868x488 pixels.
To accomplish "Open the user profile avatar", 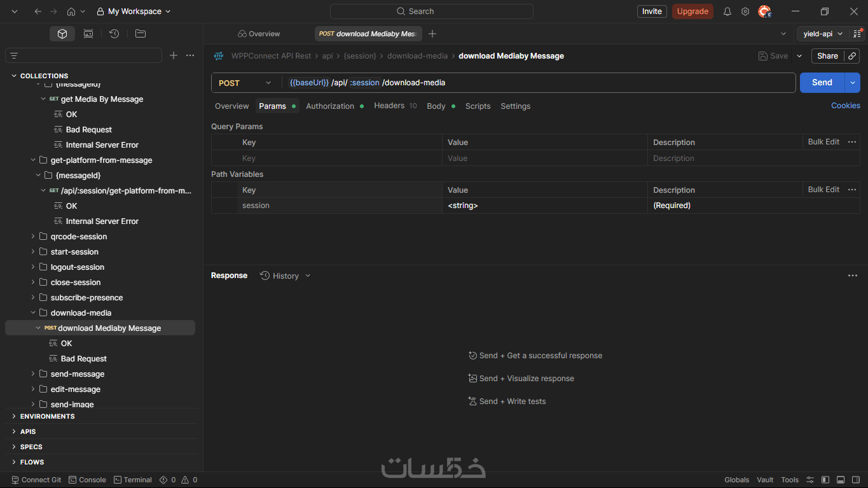I will click(765, 11).
